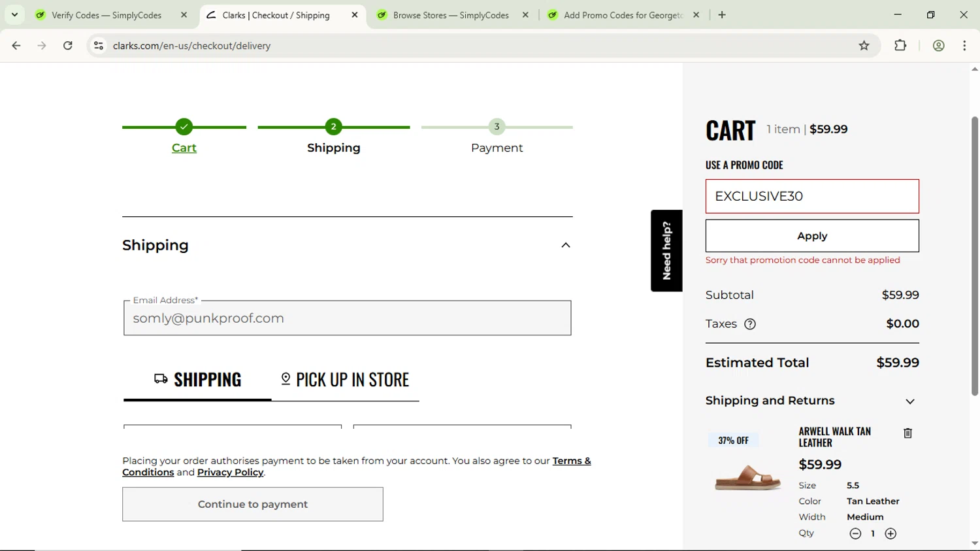Viewport: 980px width, 551px height.
Task: Click the step 3 Payment circle
Action: pos(497,127)
